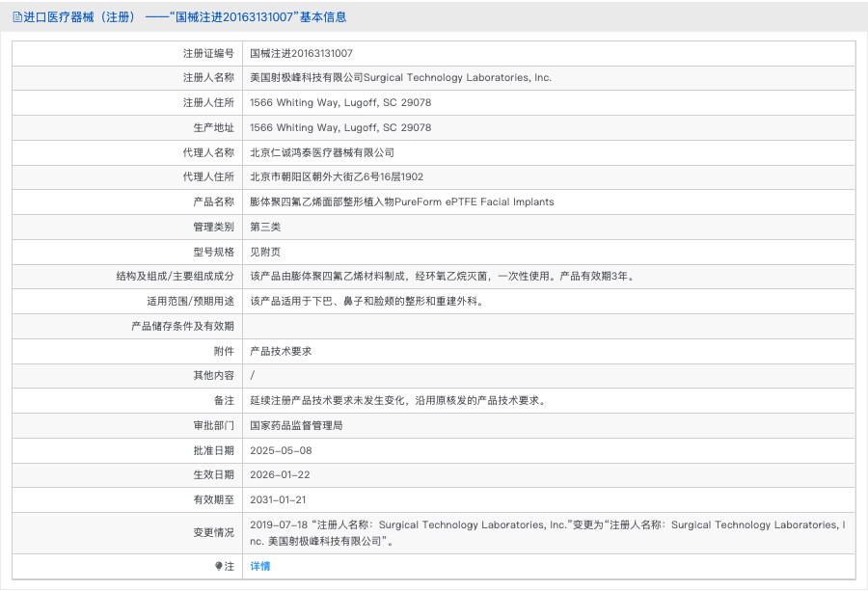
Task: Open the 详情 link in the 注 row
Action: 261,566
